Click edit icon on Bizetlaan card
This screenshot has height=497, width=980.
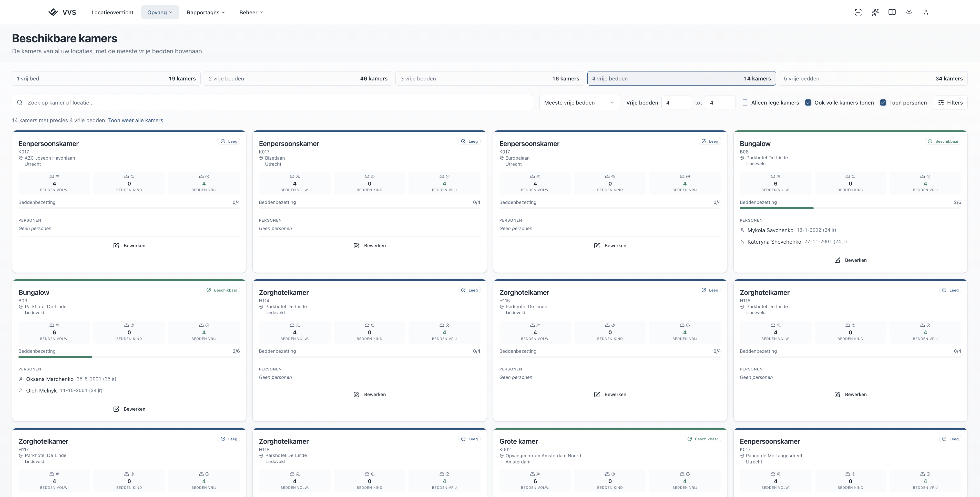pos(356,246)
